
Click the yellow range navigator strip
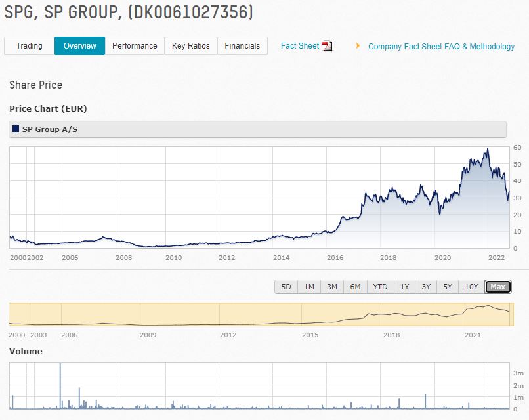260,314
